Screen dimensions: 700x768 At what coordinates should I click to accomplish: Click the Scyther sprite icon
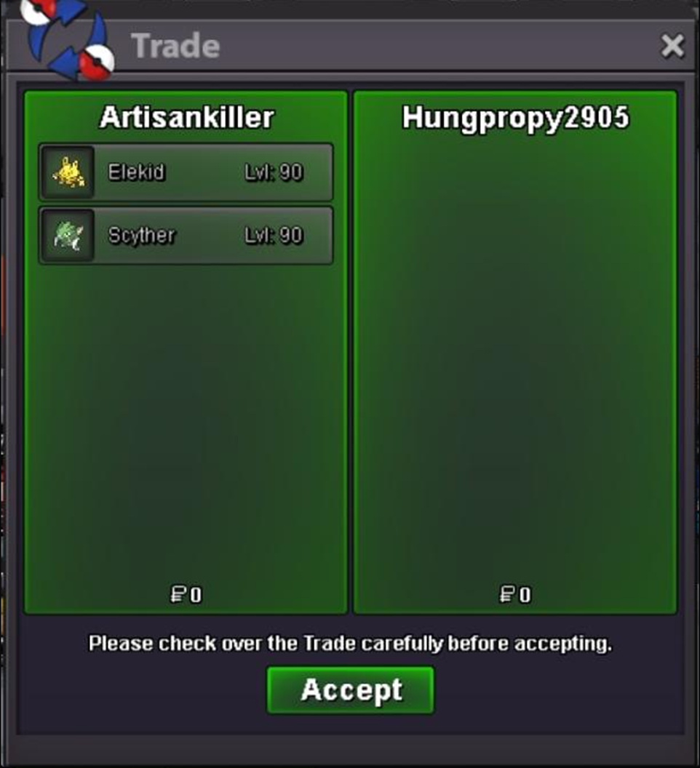click(68, 236)
